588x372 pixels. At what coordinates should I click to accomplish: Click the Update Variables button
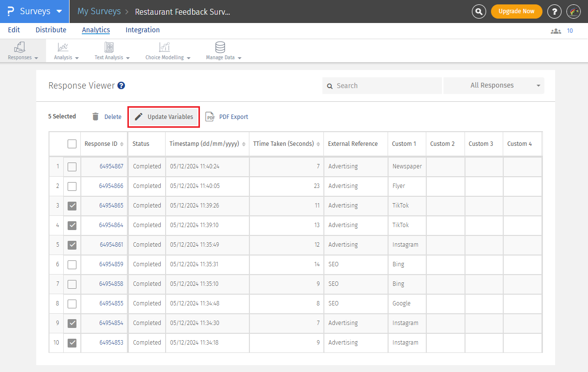tap(164, 117)
